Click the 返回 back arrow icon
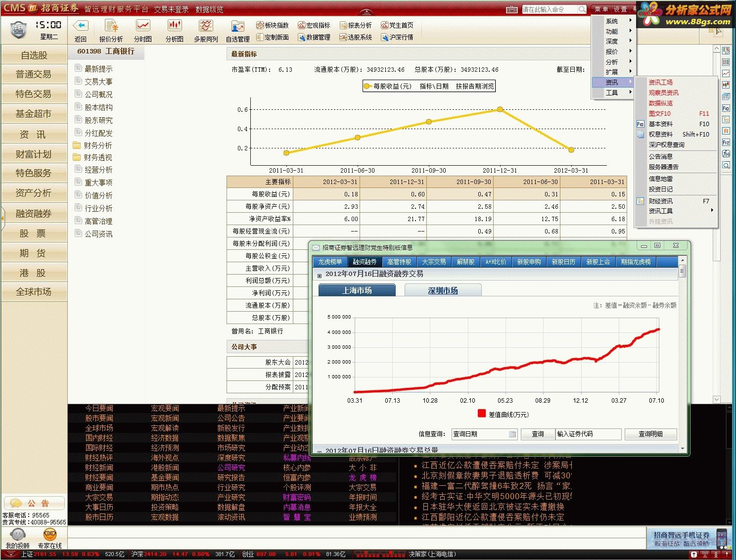The width and height of the screenshot is (736, 560). tap(80, 25)
